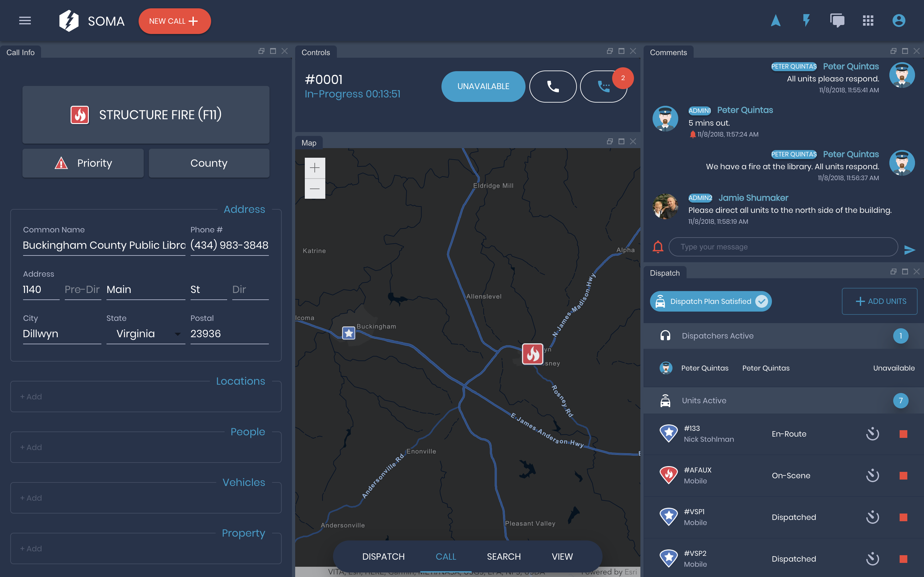Open the apps grid icon
This screenshot has height=577, width=924.
[x=868, y=21]
